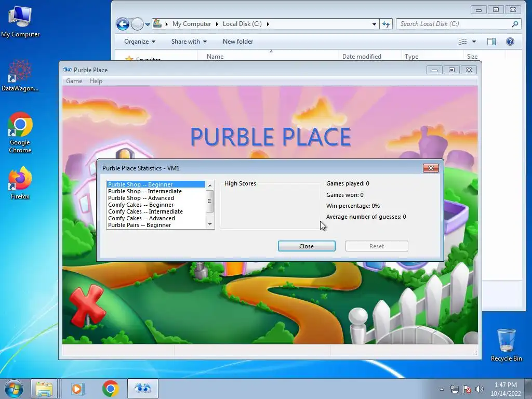This screenshot has width=532, height=399.
Task: Open the Recycle Bin
Action: (506, 345)
